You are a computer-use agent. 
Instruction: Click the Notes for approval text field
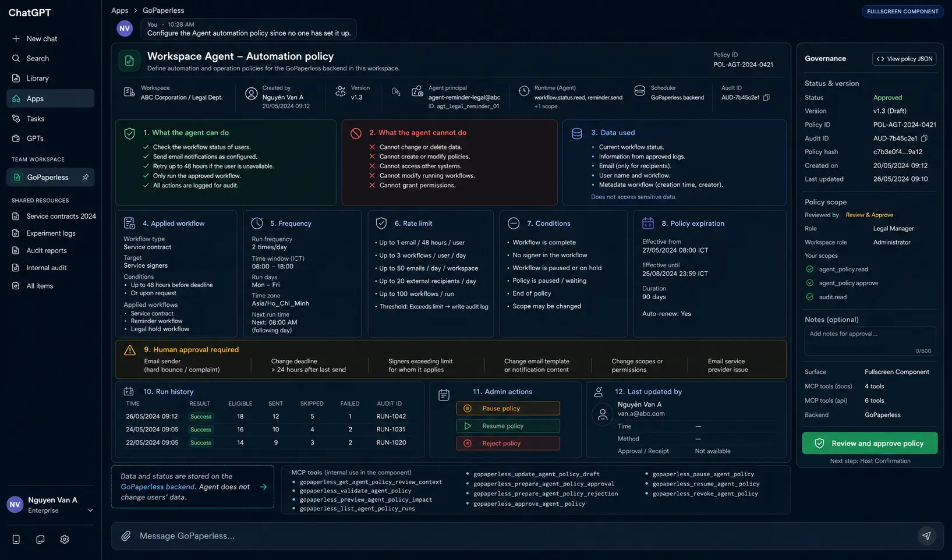(x=870, y=341)
